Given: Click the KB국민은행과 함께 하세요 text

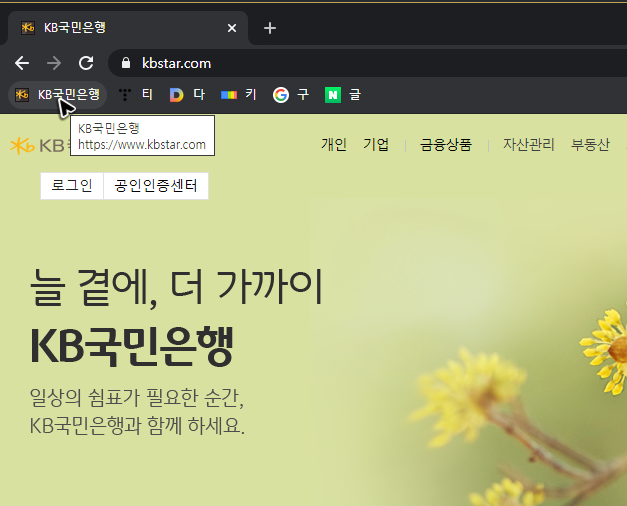Looking at the screenshot, I should (x=137, y=426).
